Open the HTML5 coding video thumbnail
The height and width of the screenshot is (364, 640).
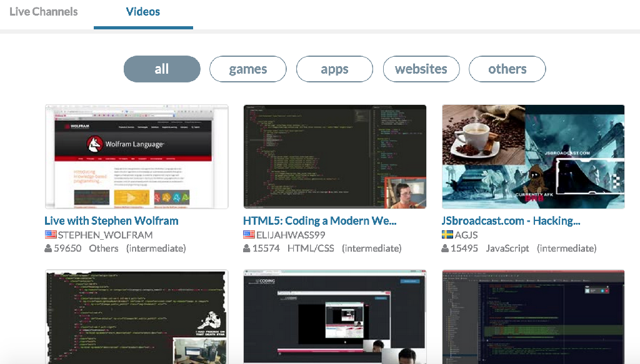334,157
